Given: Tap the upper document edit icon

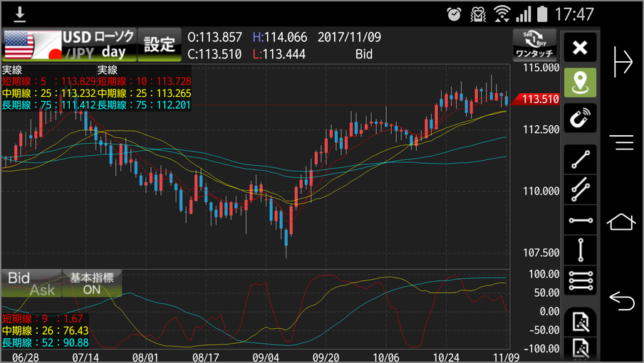Looking at the screenshot, I should [x=581, y=322].
